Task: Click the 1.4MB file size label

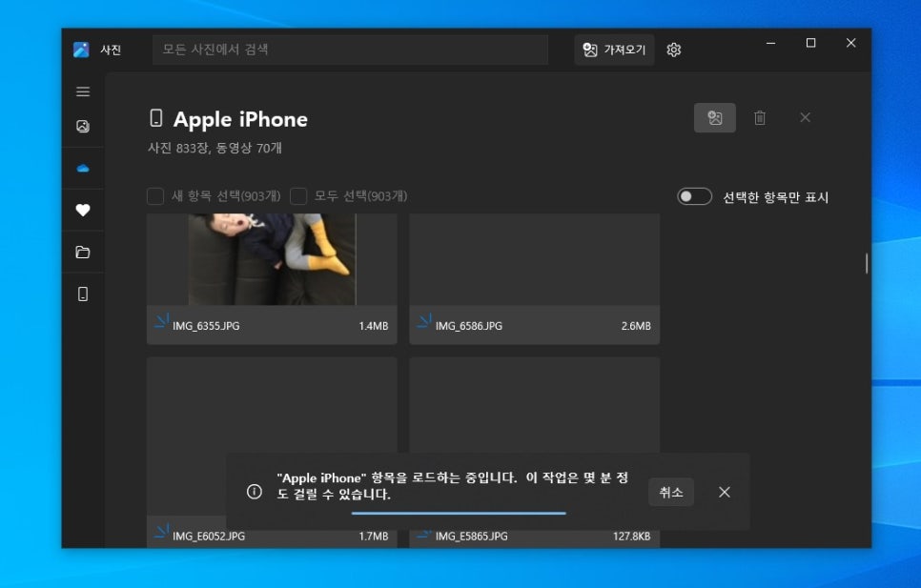Action: (374, 326)
